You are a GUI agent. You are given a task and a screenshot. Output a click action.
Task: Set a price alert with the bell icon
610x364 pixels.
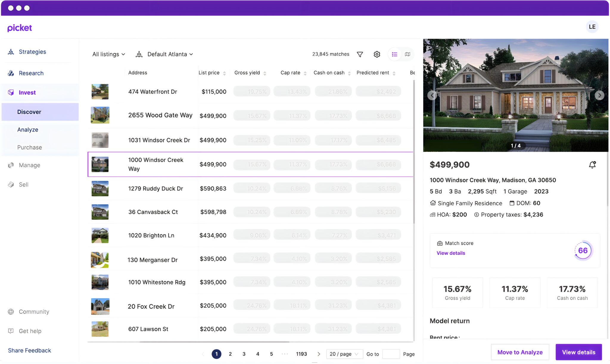point(592,165)
